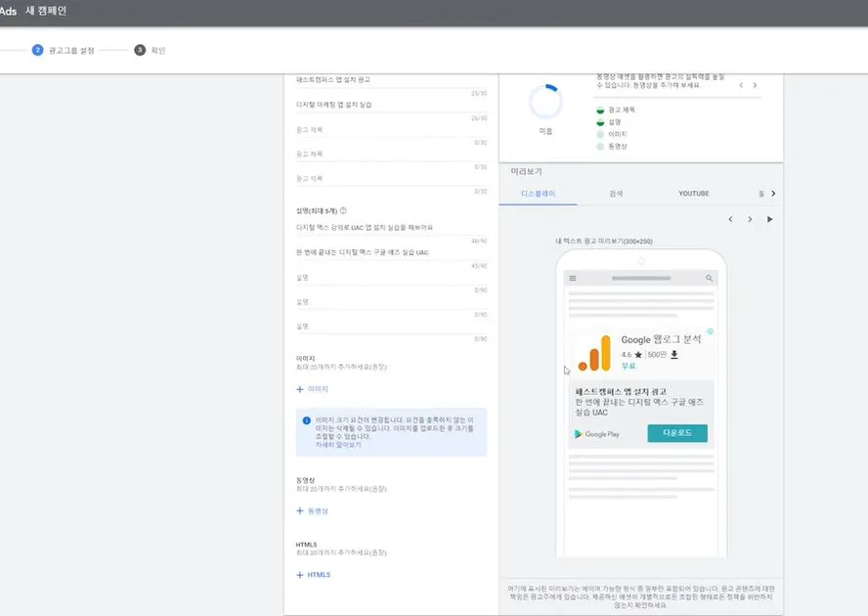Click plus icon beside HTML5
Viewport: 868px width, 616px height.
point(300,575)
